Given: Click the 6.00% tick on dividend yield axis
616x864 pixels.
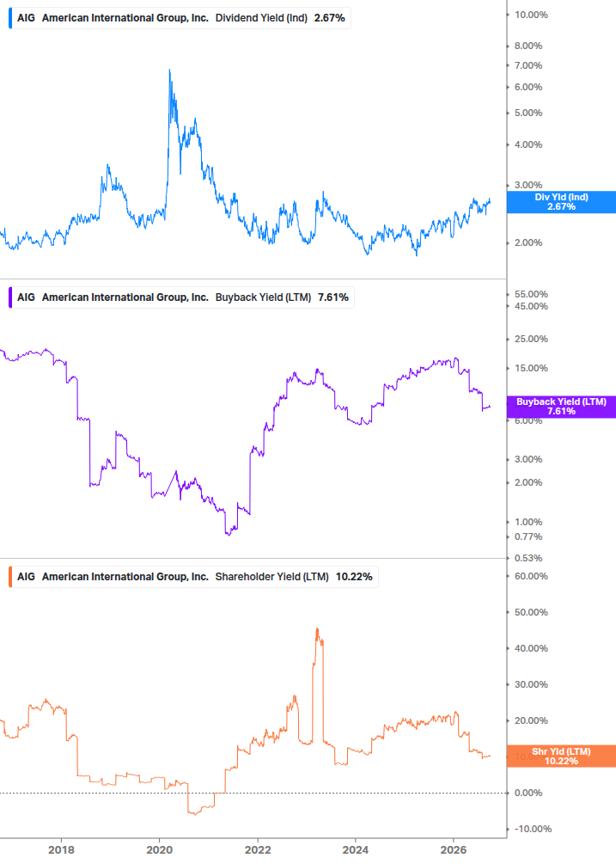Looking at the screenshot, I should tap(528, 87).
